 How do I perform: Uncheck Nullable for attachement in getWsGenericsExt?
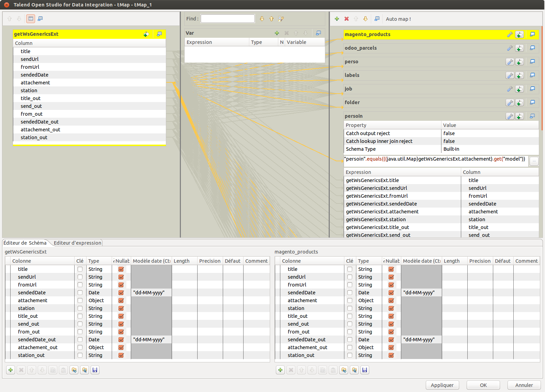[121, 300]
